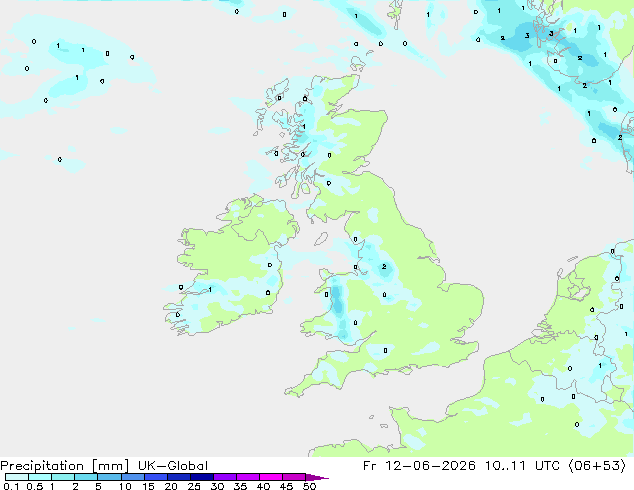Click the 0.5–1 mm legend color swatch
This screenshot has height=490, width=634.
[x=40, y=477]
